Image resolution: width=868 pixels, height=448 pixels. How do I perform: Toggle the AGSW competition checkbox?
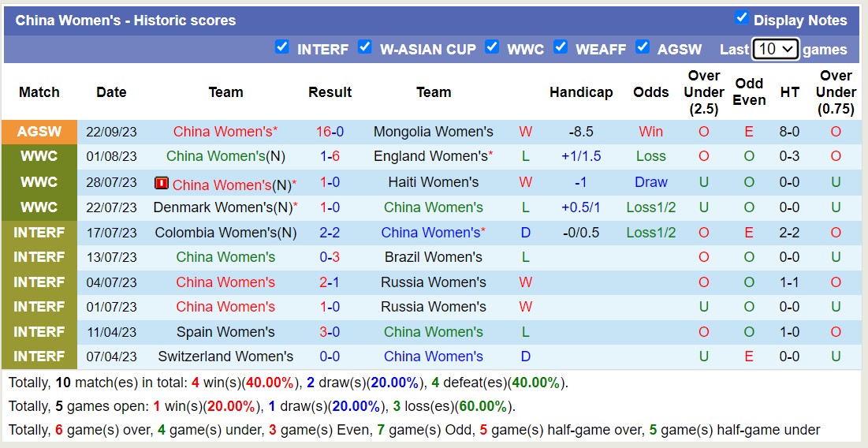pos(643,47)
